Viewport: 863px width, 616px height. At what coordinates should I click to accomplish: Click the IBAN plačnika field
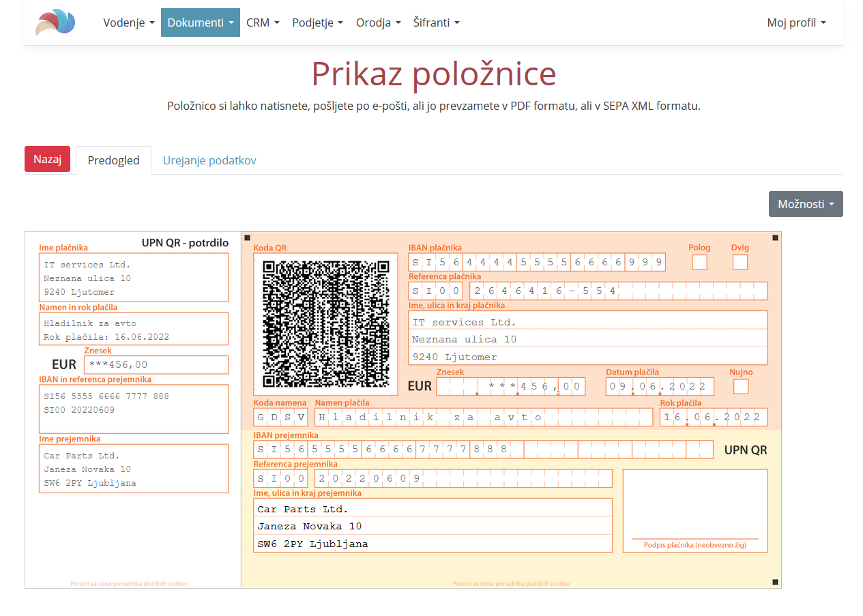[537, 263]
